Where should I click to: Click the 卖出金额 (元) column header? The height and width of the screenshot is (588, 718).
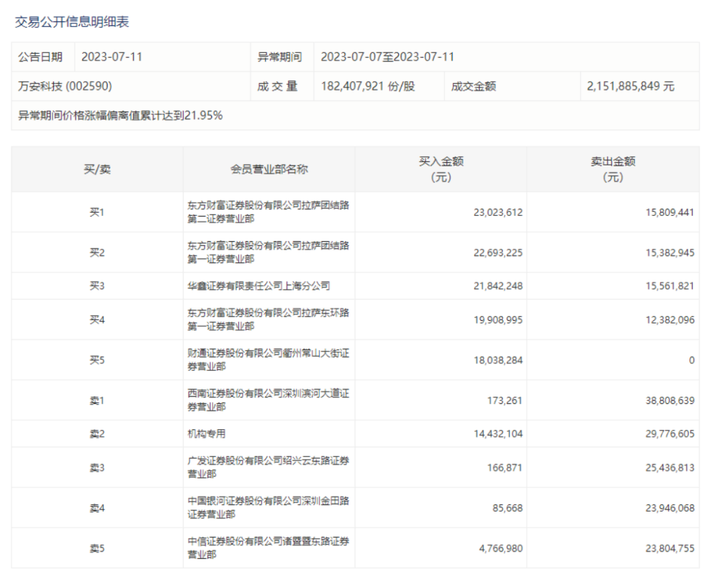click(x=612, y=169)
